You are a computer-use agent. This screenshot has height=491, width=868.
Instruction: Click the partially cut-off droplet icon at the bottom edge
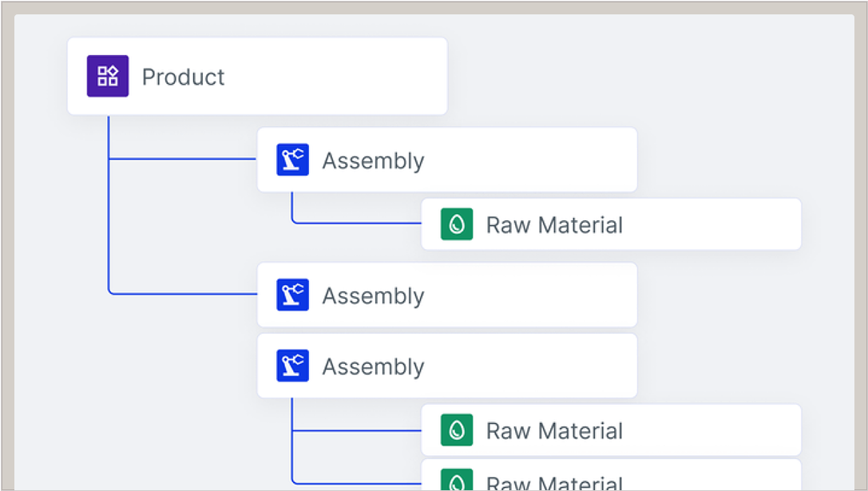pyautogui.click(x=457, y=481)
